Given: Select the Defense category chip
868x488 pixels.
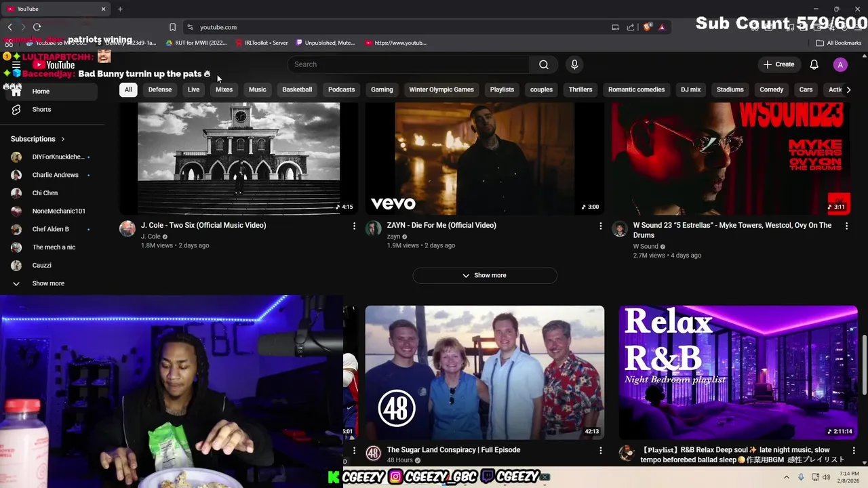Looking at the screenshot, I should 160,89.
